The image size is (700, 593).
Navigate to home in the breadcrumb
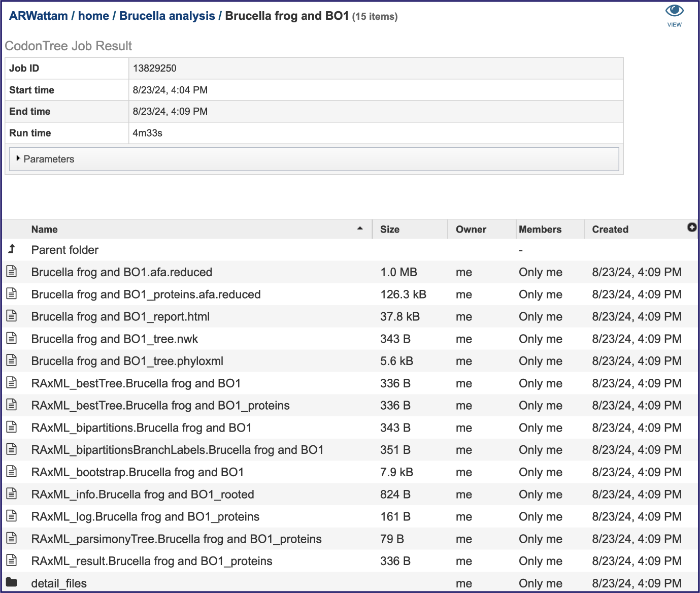tap(93, 16)
